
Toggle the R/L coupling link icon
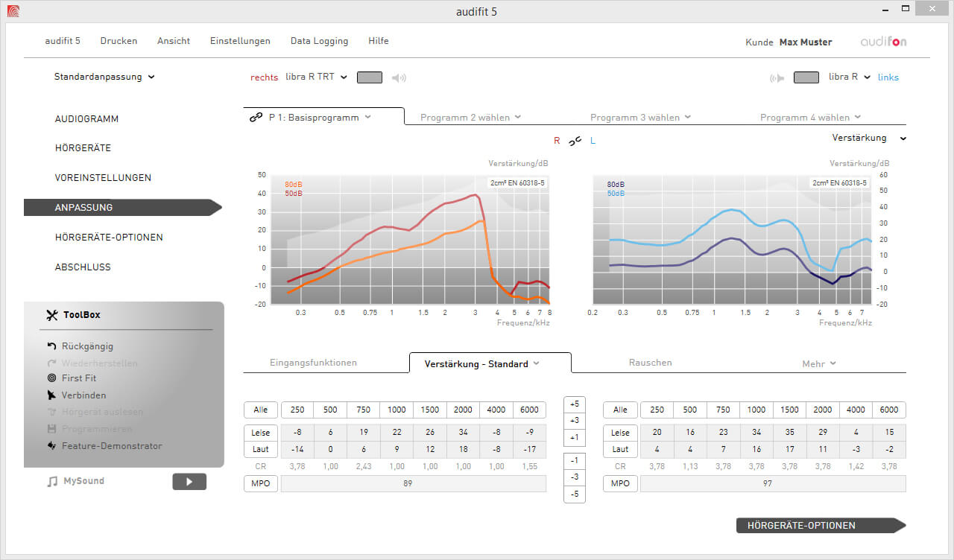coord(575,141)
